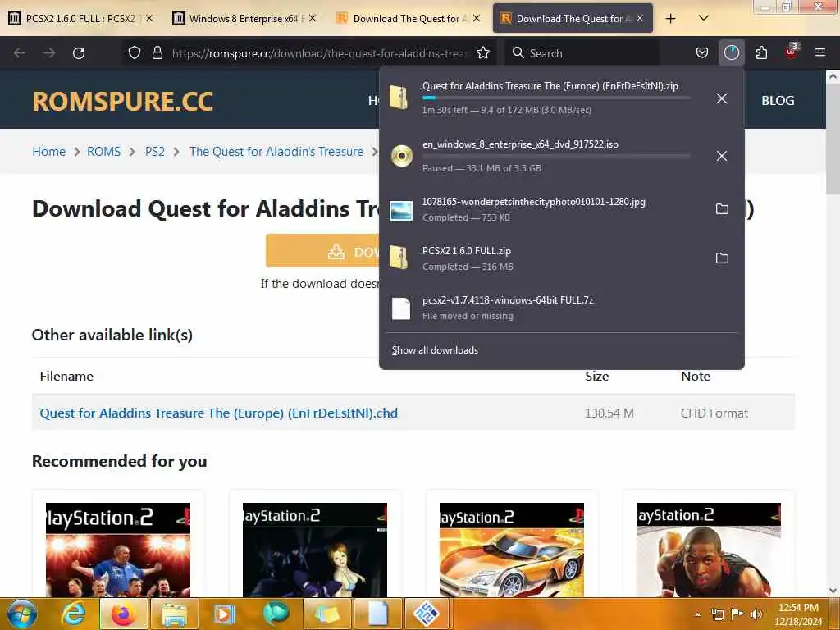Image resolution: width=840 pixels, height=630 pixels.
Task: Open the tracking protection shield icon
Action: pos(135,53)
